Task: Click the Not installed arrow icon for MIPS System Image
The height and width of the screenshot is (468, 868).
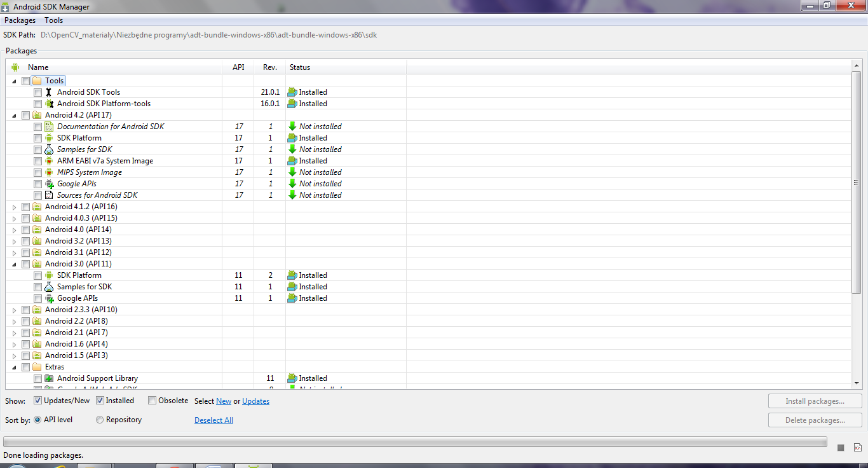Action: click(292, 172)
